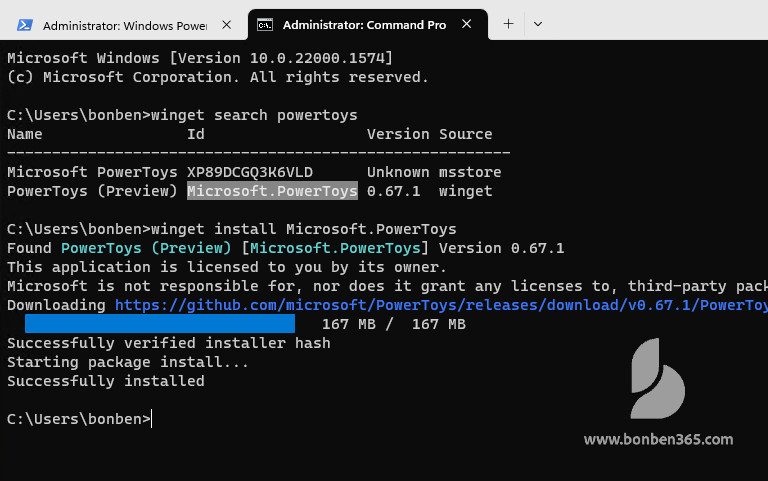This screenshot has width=768, height=481.
Task: Click the '167 MB / 167 MB' size text
Action: [394, 324]
